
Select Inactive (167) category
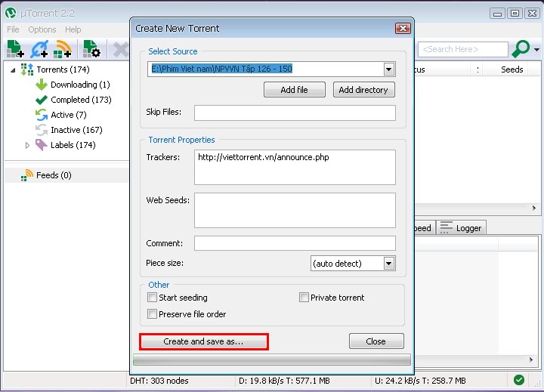[x=76, y=130]
